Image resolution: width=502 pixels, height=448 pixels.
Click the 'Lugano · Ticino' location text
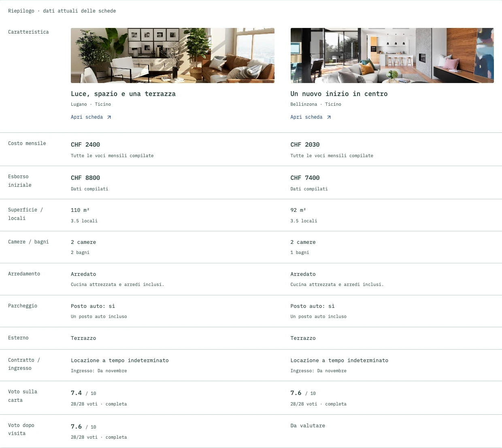tap(91, 104)
